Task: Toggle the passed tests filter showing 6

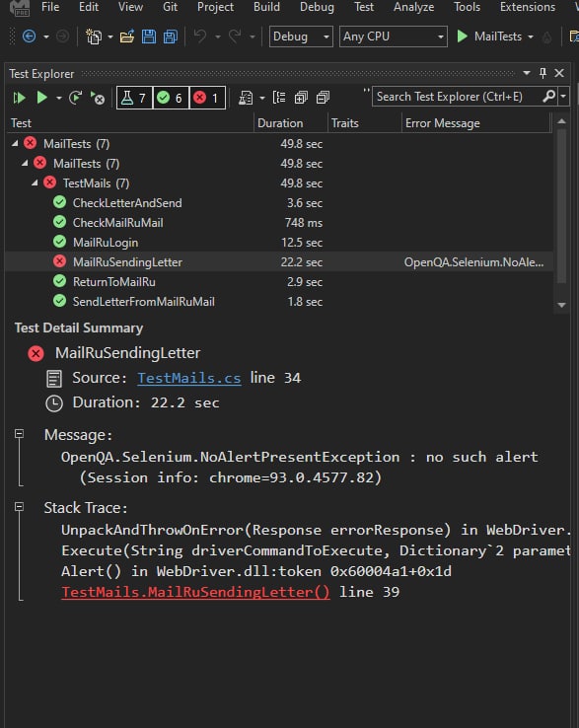Action: click(x=171, y=98)
